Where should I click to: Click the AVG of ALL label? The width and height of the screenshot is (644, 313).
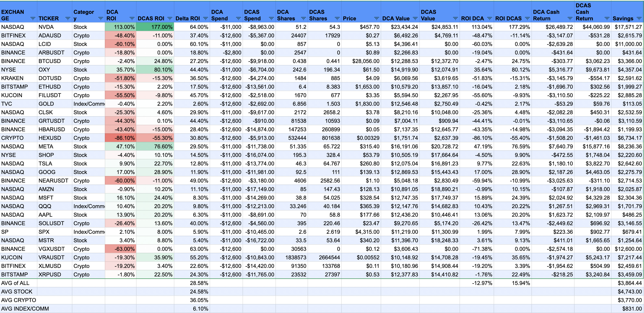[15, 283]
